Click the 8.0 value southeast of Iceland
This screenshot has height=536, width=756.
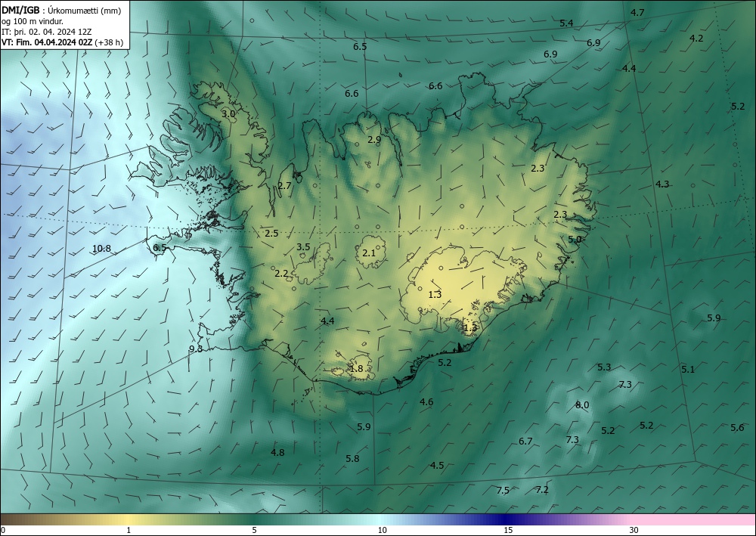pos(582,405)
